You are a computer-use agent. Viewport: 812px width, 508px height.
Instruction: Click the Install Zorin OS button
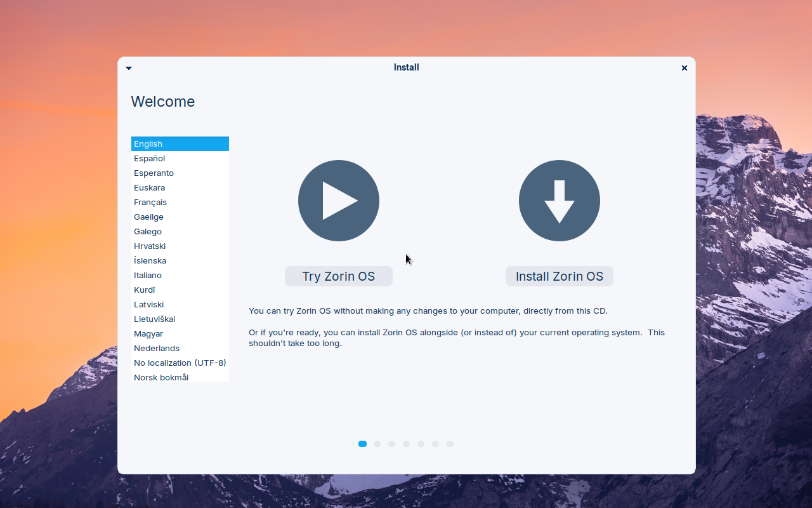pyautogui.click(x=560, y=276)
